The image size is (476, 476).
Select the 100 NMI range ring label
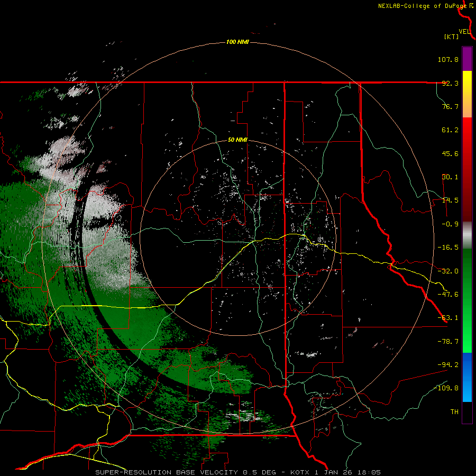click(237, 42)
